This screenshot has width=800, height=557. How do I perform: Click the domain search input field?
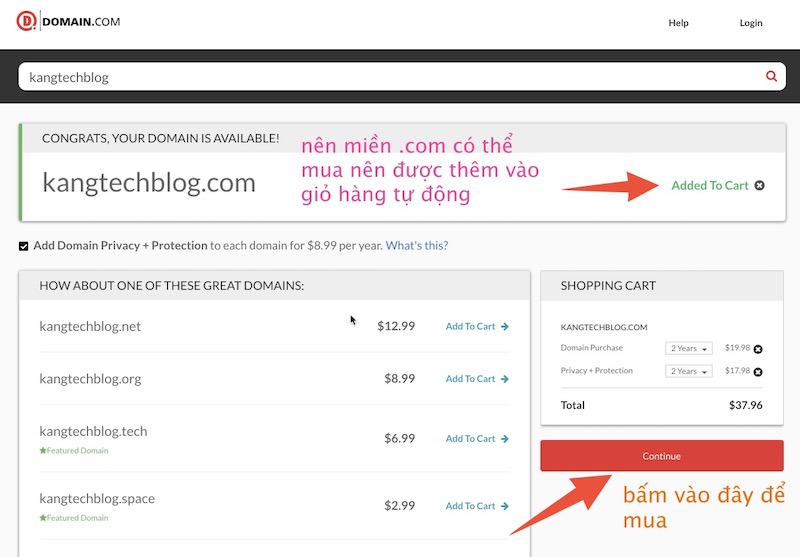point(390,77)
